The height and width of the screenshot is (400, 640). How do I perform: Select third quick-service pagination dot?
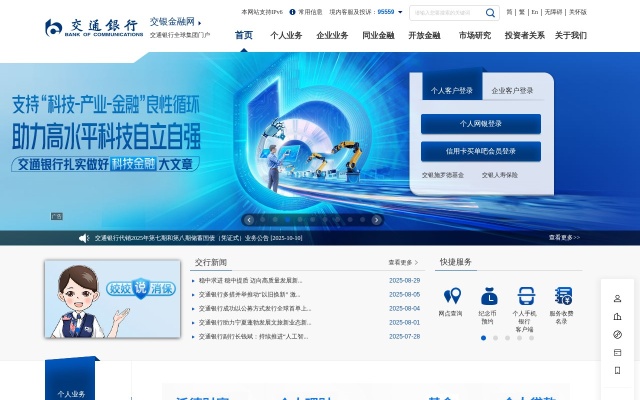click(x=508, y=338)
